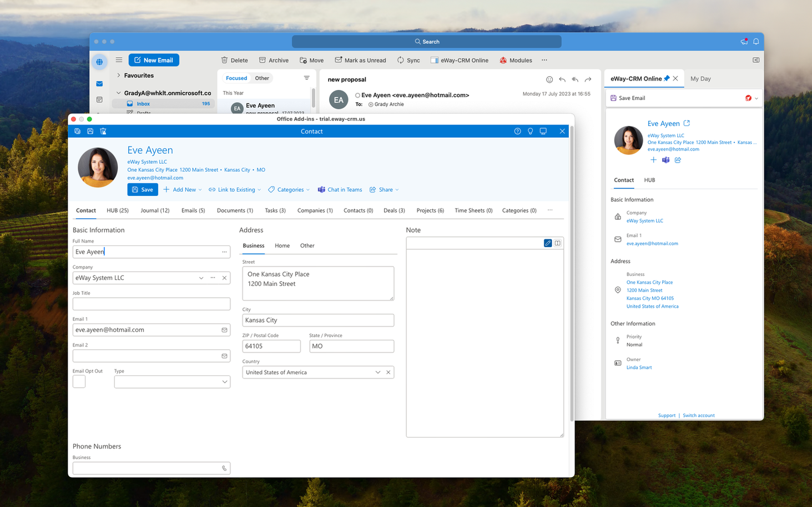
Task: Click Chat in Teams in contact window
Action: 340,190
